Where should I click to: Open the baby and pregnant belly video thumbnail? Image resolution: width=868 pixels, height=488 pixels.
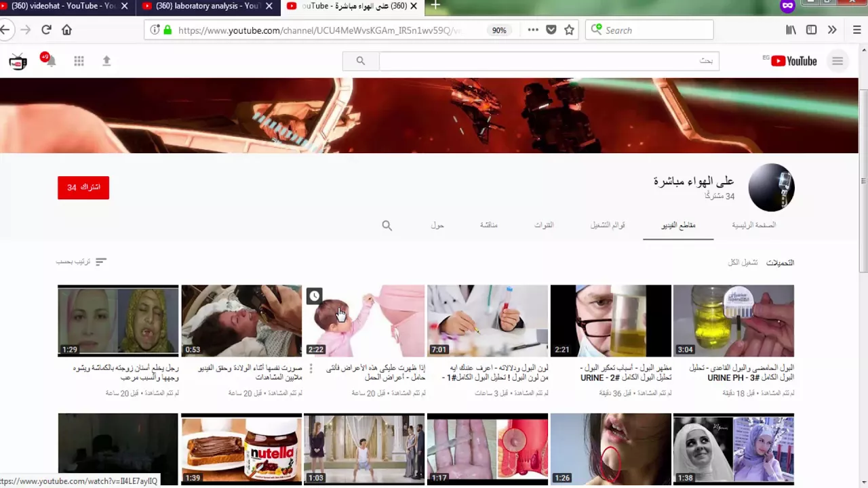pos(365,321)
